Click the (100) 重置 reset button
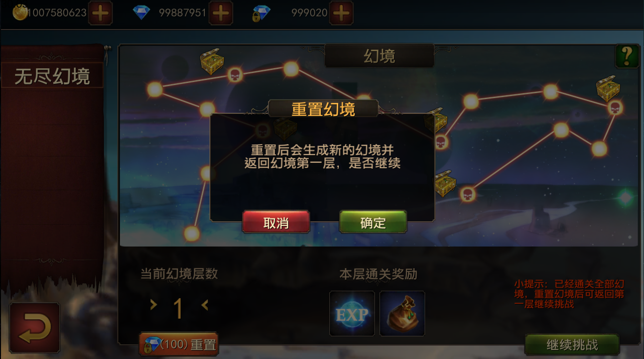This screenshot has height=359, width=644. click(179, 344)
